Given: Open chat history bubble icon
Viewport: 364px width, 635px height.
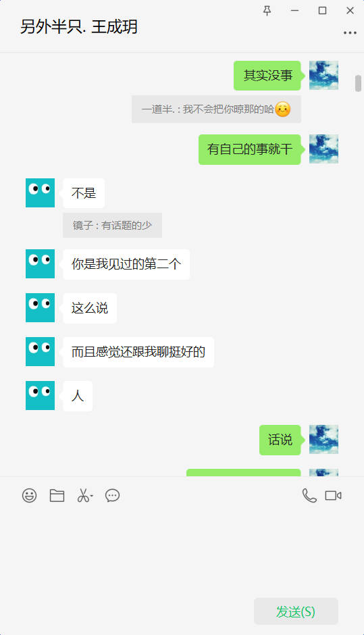Looking at the screenshot, I should (112, 495).
